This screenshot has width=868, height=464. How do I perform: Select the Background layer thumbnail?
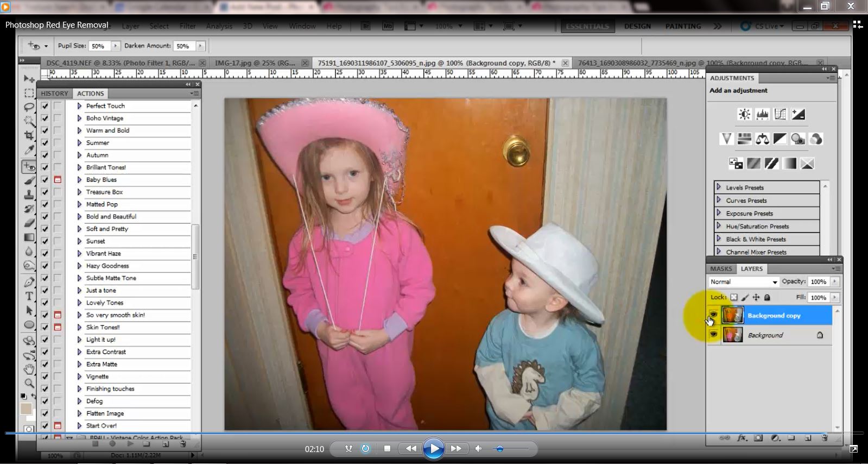(732, 335)
